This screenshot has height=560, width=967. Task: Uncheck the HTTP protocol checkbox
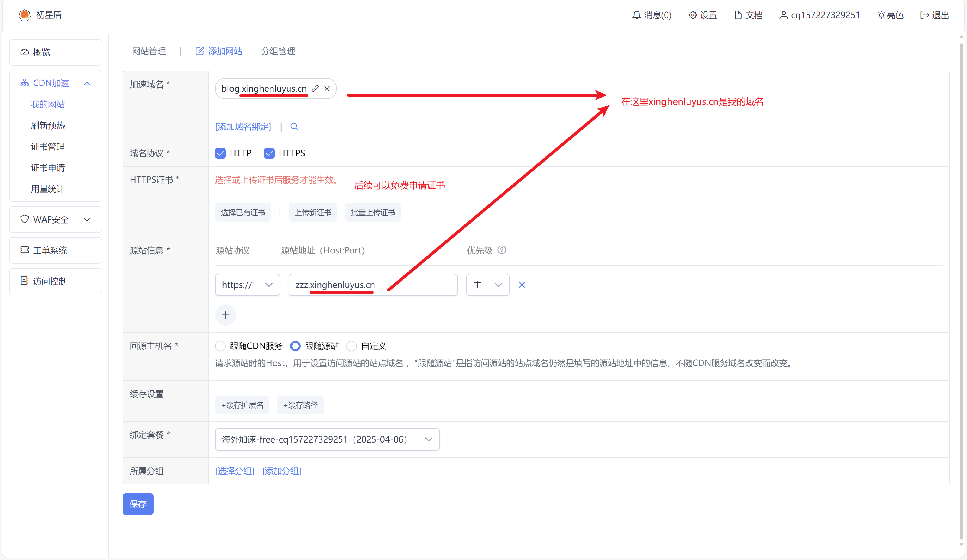(221, 153)
